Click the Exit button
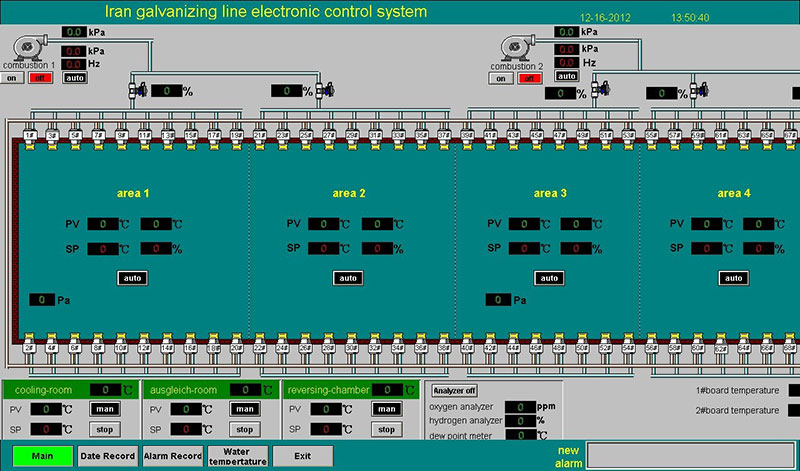The width and height of the screenshot is (800, 471). click(x=304, y=456)
